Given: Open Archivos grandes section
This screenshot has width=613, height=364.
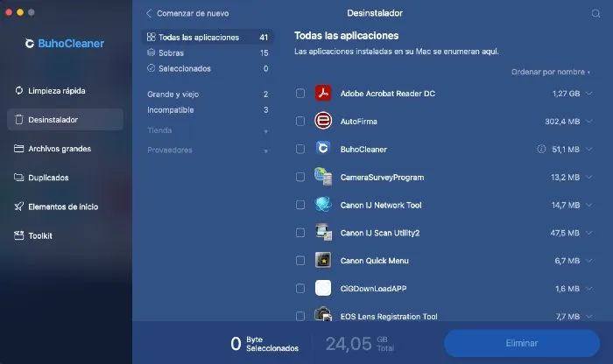Looking at the screenshot, I should (x=65, y=149).
